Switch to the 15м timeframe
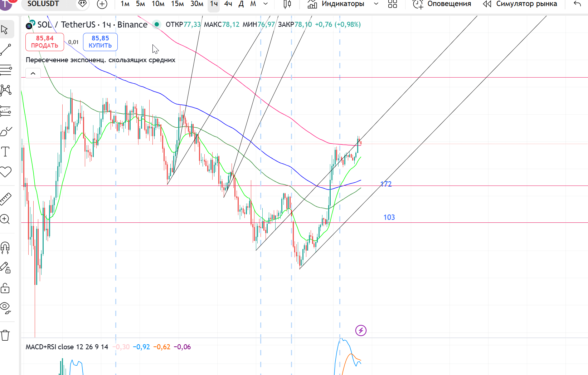 coord(177,4)
